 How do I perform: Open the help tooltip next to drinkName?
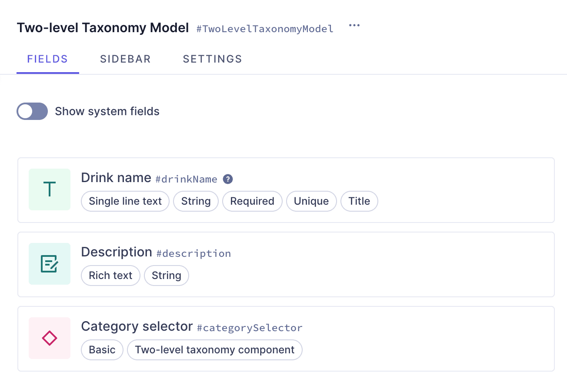tap(227, 179)
